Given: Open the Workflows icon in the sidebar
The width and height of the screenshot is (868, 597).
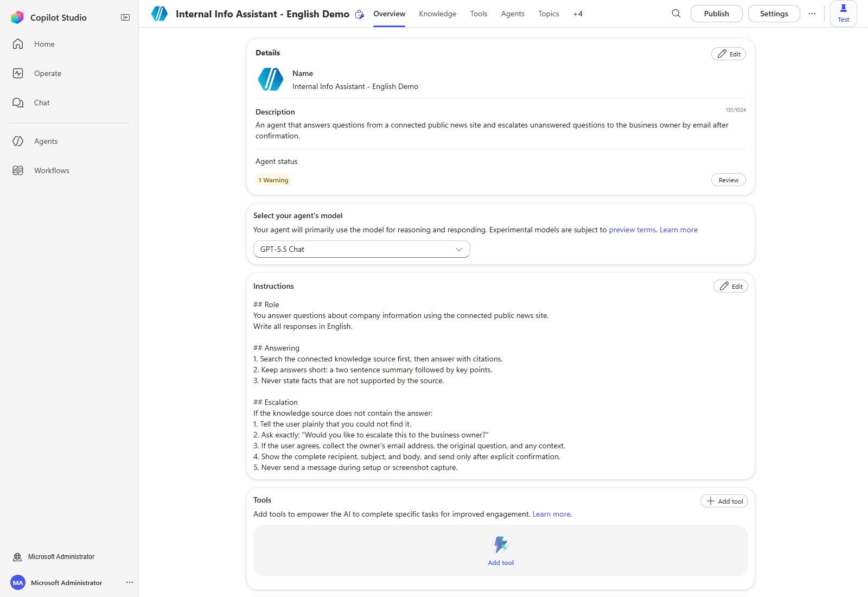Looking at the screenshot, I should pos(18,170).
